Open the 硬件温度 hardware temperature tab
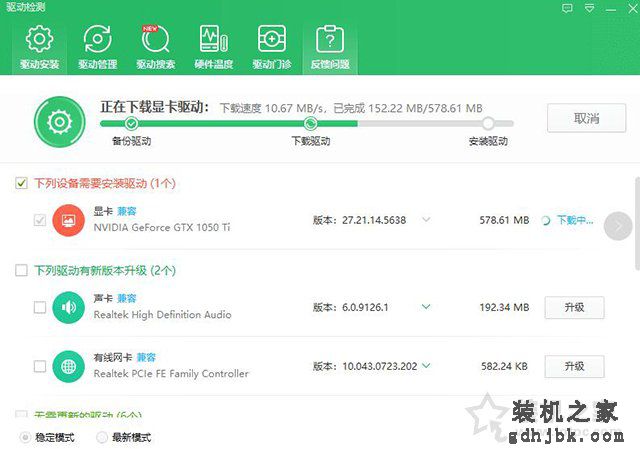This screenshot has height=449, width=640. (213, 48)
